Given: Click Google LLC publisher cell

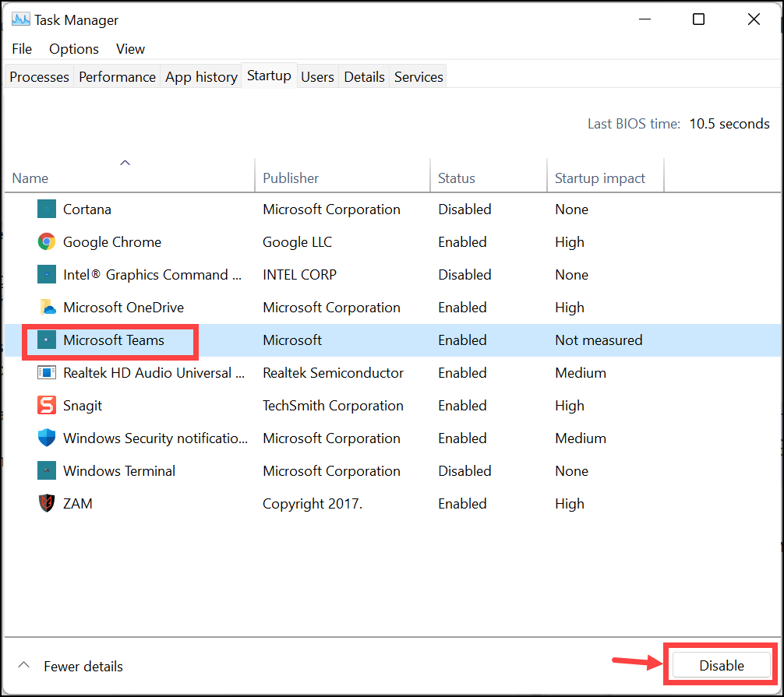Looking at the screenshot, I should pos(297,242).
